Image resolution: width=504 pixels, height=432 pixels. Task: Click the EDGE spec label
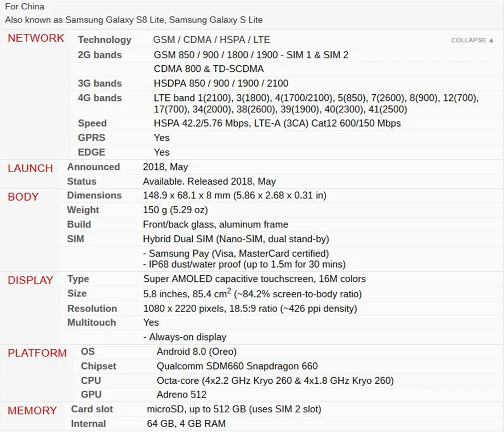coord(91,152)
